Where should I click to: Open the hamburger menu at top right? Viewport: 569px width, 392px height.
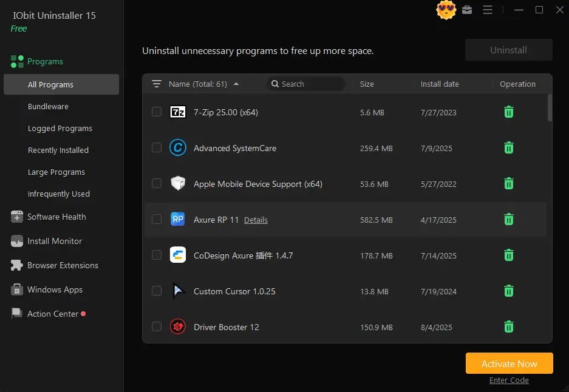point(488,10)
